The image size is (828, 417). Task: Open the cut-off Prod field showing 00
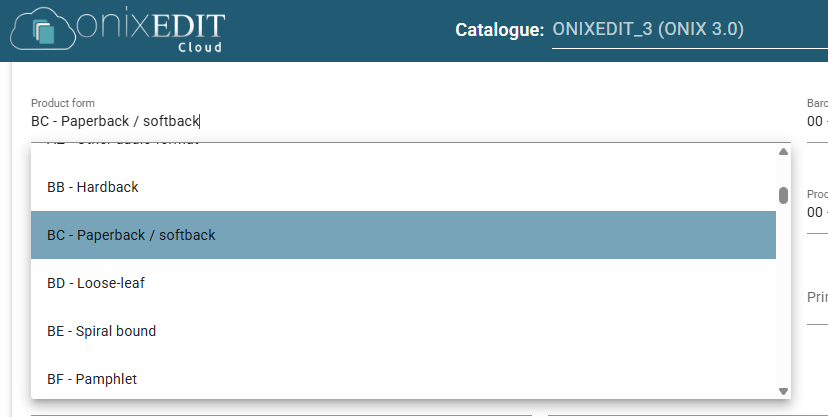pyautogui.click(x=817, y=211)
